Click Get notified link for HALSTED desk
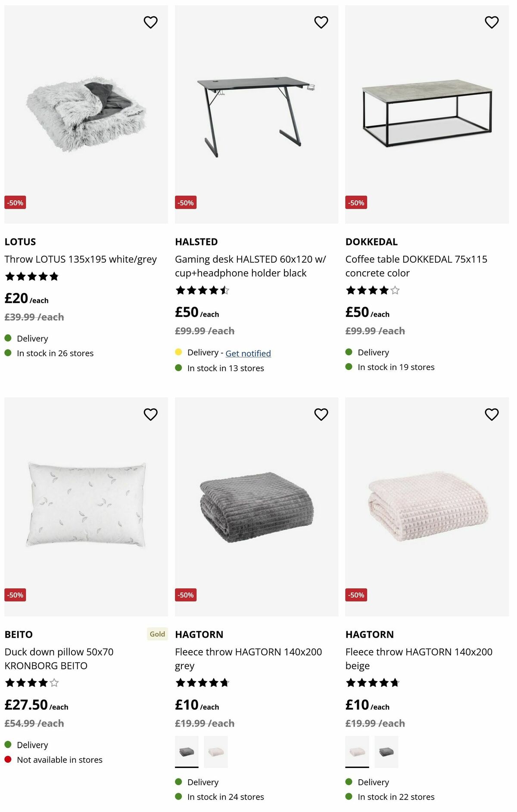This screenshot has height=812, width=517. coord(248,354)
